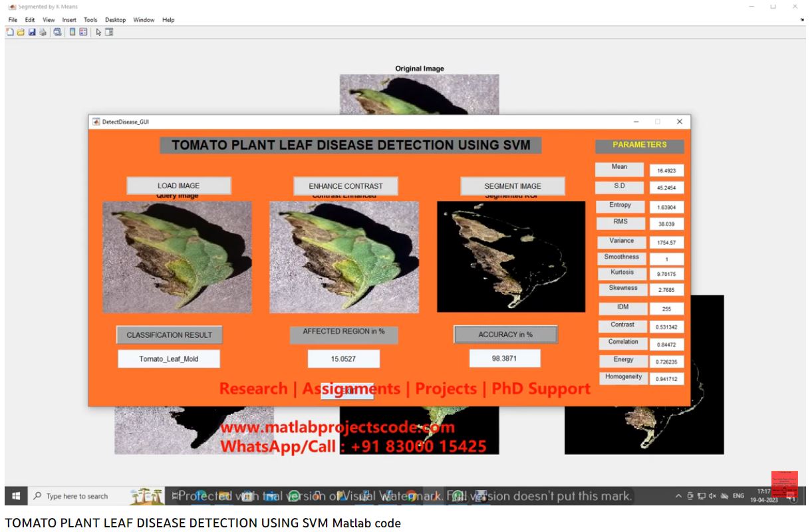Open the Insert menu
Screen dimensions: 812x532
click(x=69, y=20)
